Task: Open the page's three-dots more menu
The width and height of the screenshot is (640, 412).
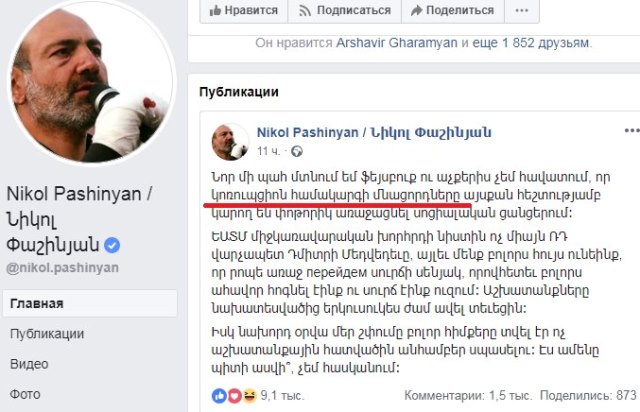Action: click(522, 10)
